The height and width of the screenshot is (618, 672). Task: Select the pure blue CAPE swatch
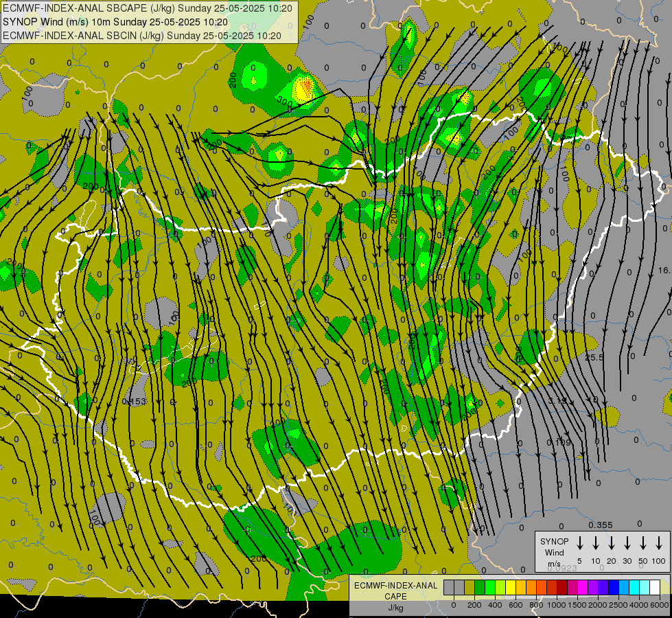point(614,587)
